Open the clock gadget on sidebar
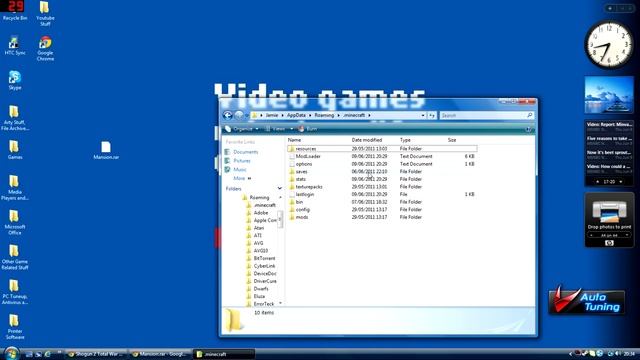This screenshot has width=640, height=360. coord(609,44)
